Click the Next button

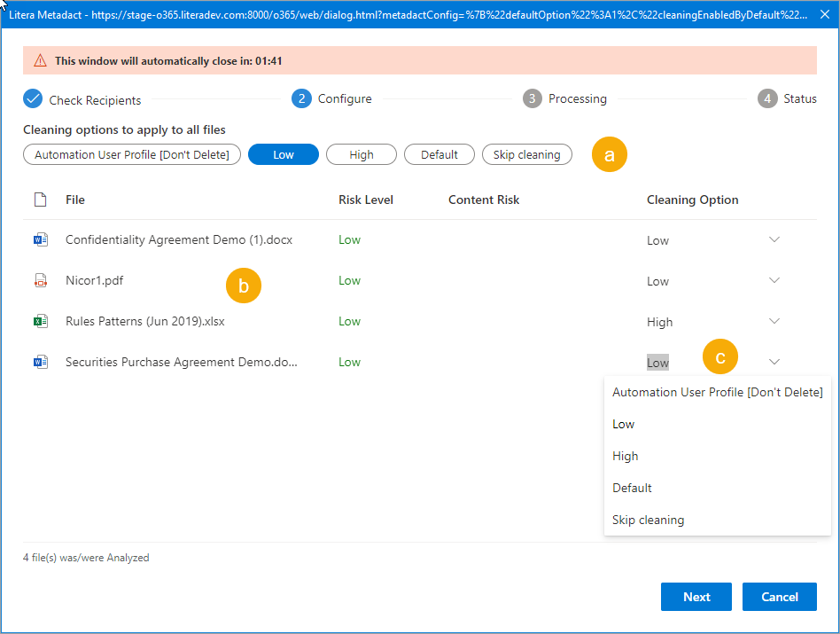(x=696, y=597)
